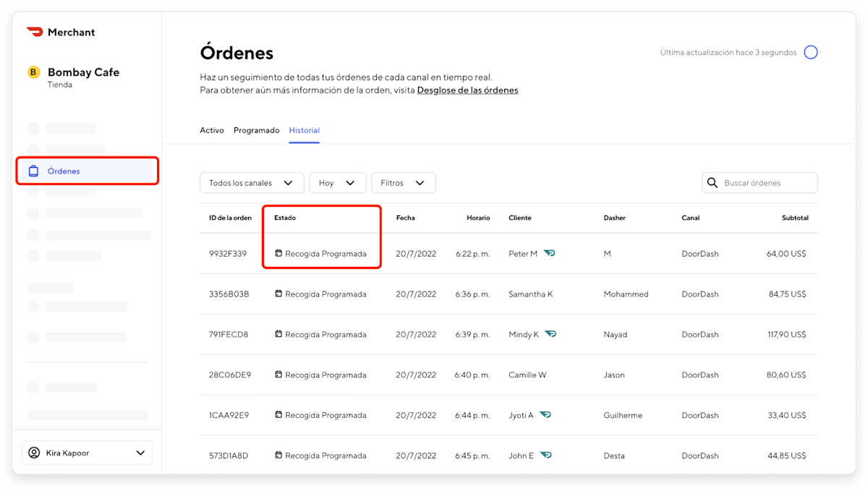Switch to the Programado tab
This screenshot has height=496, width=868.
tap(257, 130)
